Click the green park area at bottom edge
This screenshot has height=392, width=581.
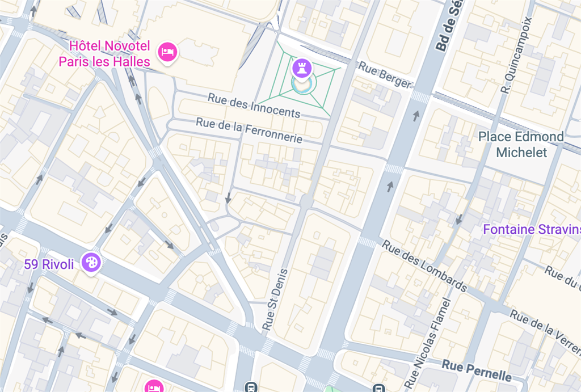(x=332, y=389)
